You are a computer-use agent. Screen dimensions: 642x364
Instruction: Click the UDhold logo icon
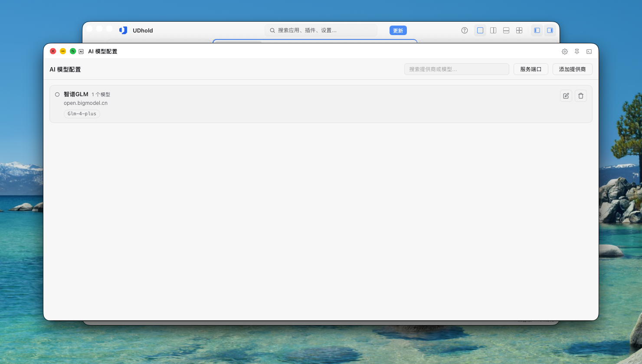point(123,30)
